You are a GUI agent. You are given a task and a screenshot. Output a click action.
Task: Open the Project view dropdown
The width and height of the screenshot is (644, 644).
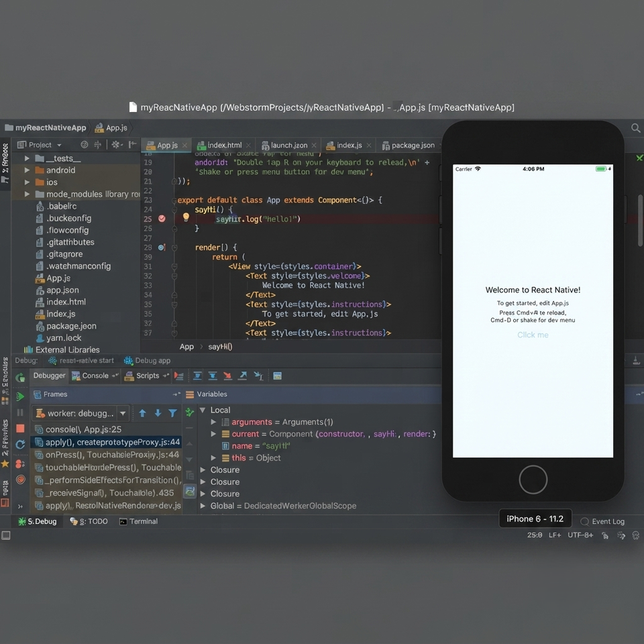pyautogui.click(x=40, y=145)
